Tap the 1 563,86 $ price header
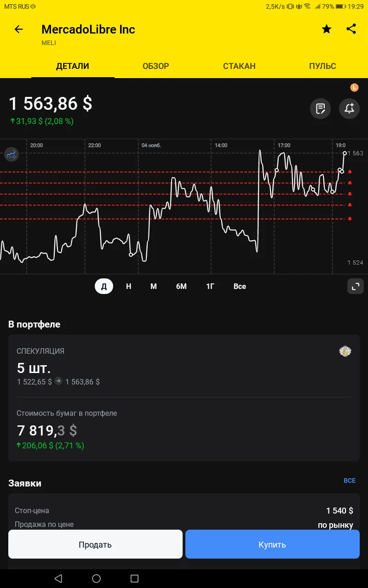Viewport: 368px width, 588px height. pyautogui.click(x=51, y=103)
